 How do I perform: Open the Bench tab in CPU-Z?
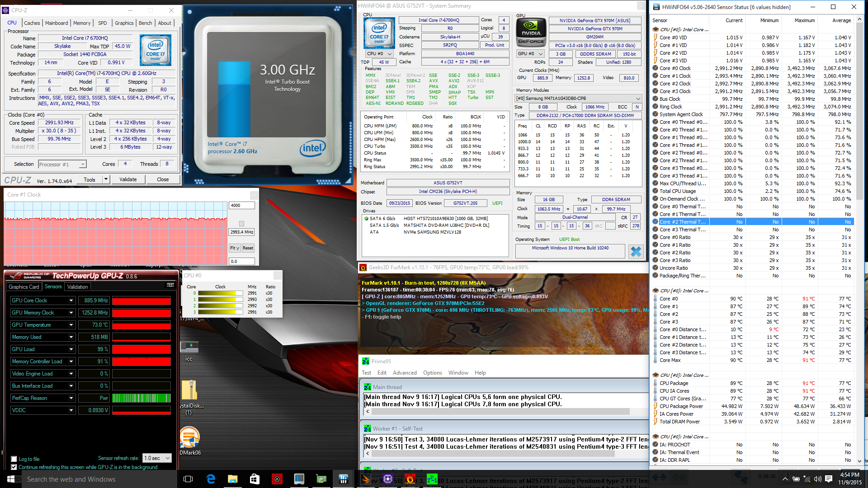pos(146,23)
